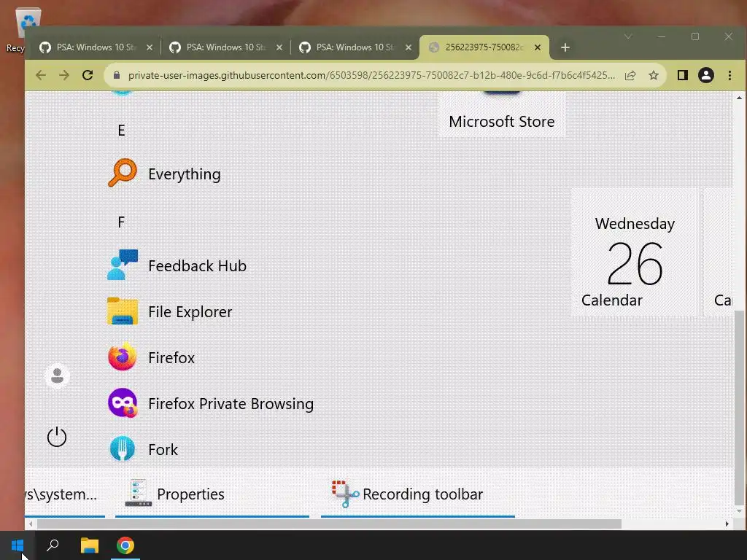747x560 pixels.
Task: Click the user account icon in image
Action: (57, 376)
